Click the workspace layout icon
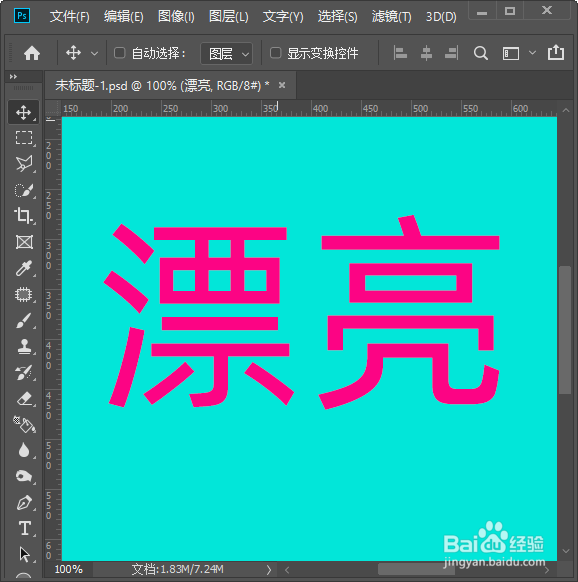The width and height of the screenshot is (578, 582). click(x=511, y=53)
